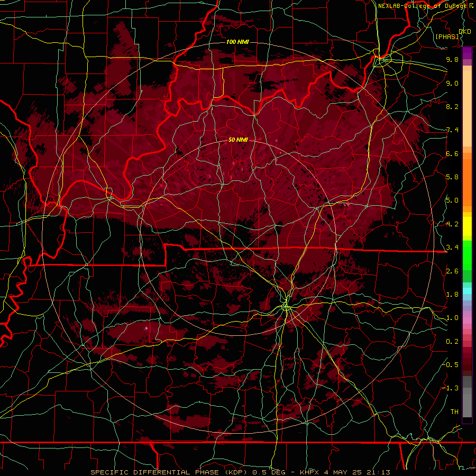Select the gray segment of the color bar
Image resolution: width=476 pixels, height=476 pixels.
click(x=467, y=398)
